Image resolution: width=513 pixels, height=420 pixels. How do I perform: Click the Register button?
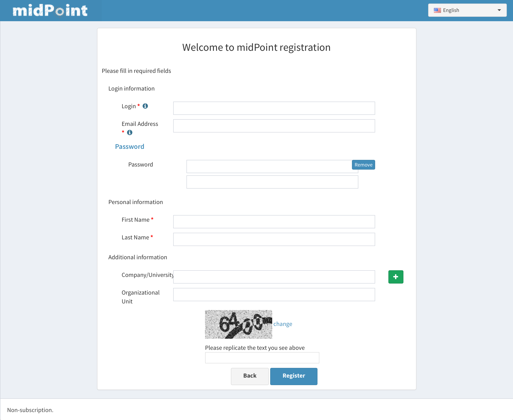pos(293,376)
